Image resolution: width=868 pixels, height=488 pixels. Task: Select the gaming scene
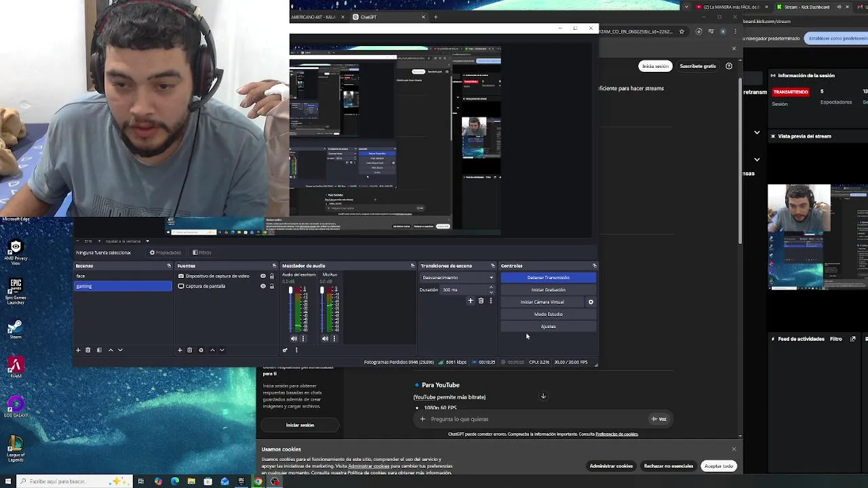pyautogui.click(x=123, y=286)
